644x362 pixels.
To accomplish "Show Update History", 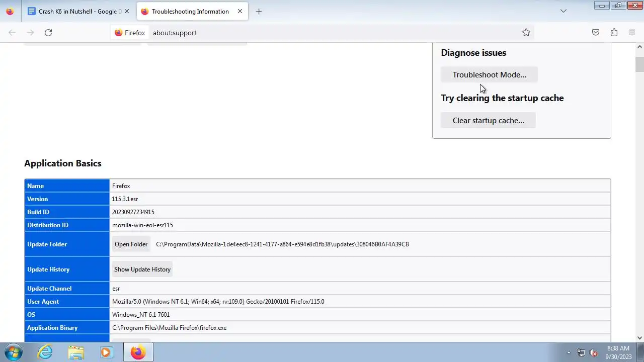I will coord(142,269).
